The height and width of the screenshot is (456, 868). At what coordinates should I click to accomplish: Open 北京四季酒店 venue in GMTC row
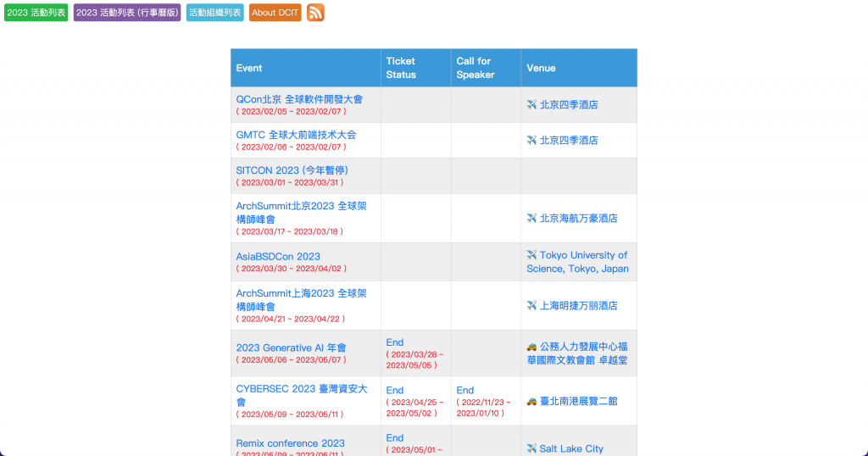click(x=569, y=140)
